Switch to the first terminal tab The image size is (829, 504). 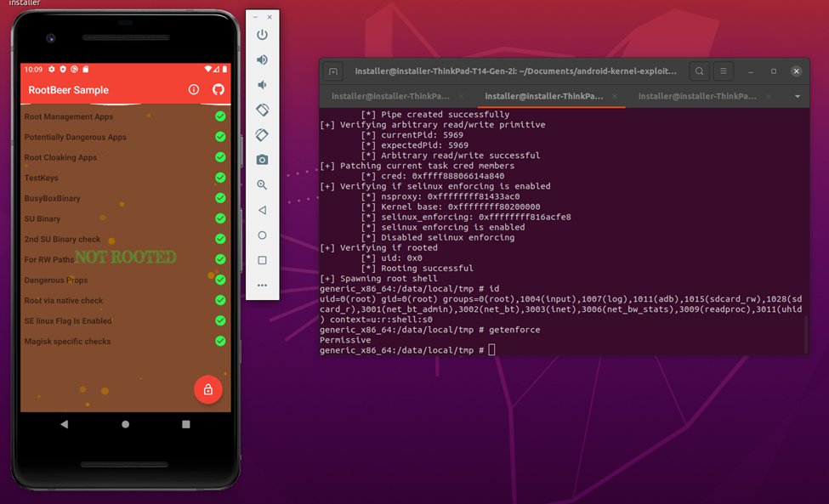(390, 96)
